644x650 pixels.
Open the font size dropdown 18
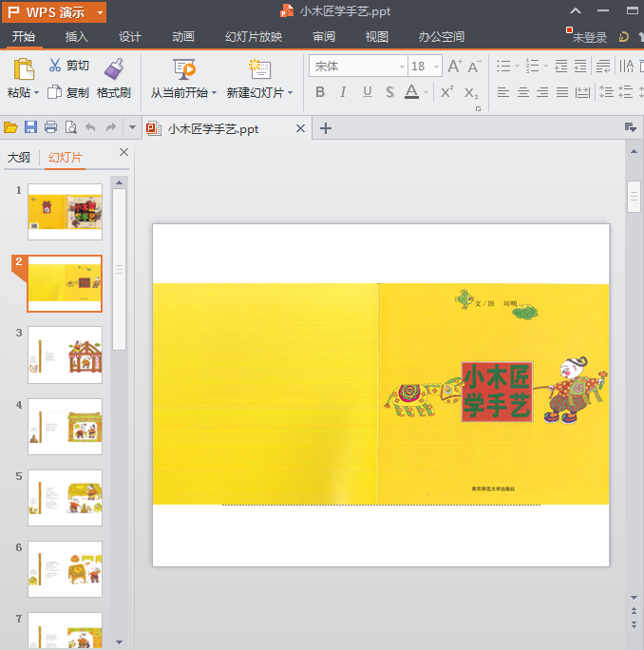436,67
